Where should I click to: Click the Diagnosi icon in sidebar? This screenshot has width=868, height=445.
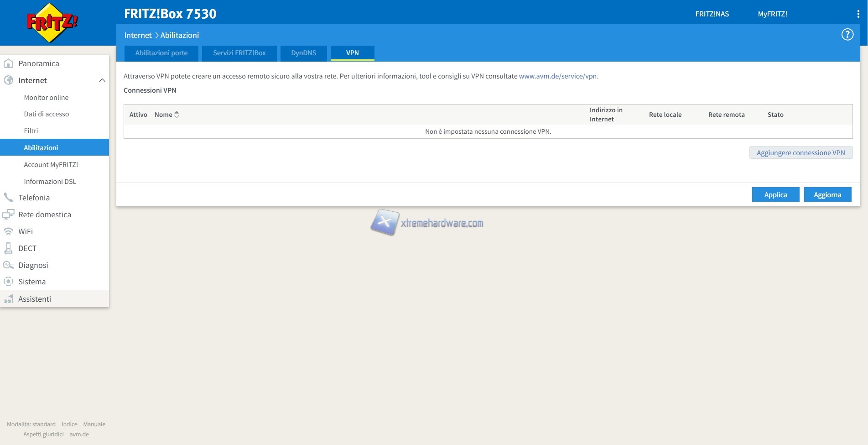click(8, 265)
